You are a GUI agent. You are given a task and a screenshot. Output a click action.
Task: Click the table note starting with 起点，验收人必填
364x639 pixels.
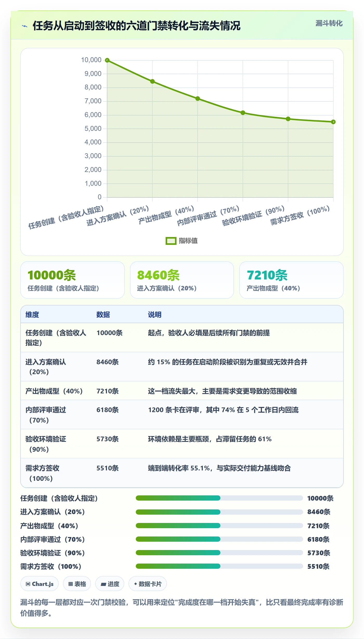209,333
